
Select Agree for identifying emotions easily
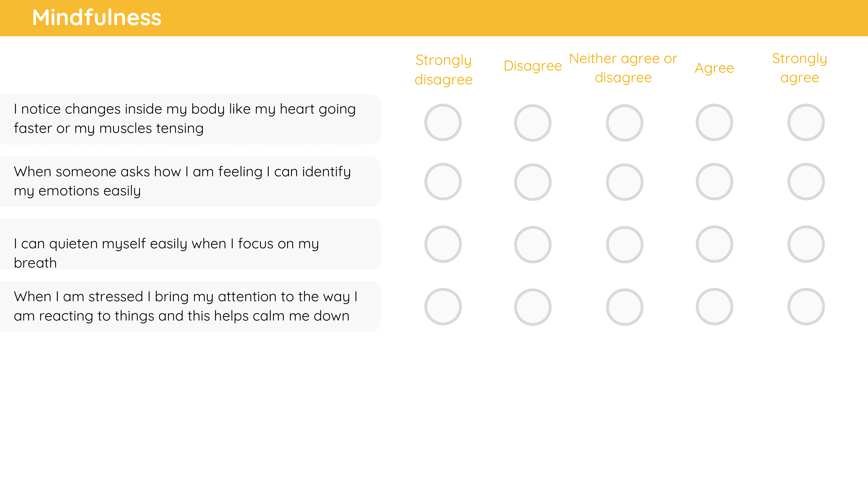(x=714, y=182)
